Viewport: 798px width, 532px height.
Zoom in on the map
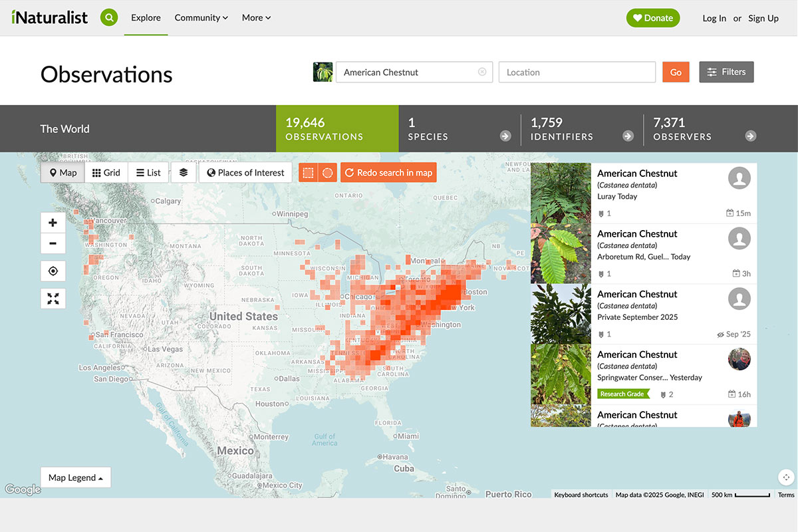(53, 223)
